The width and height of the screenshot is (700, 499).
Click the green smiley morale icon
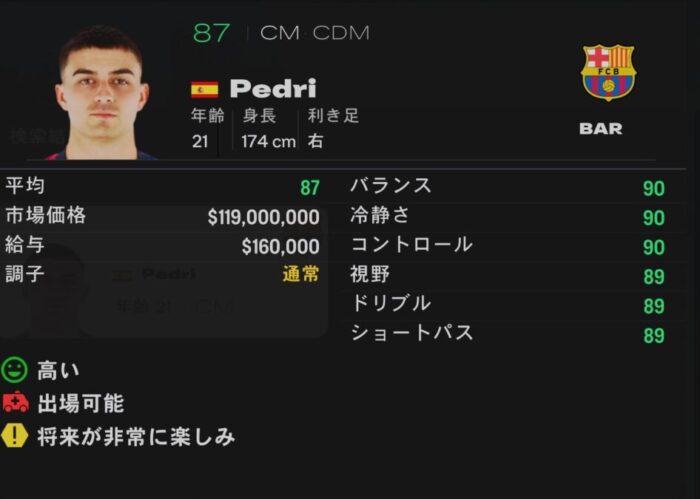pos(14,370)
